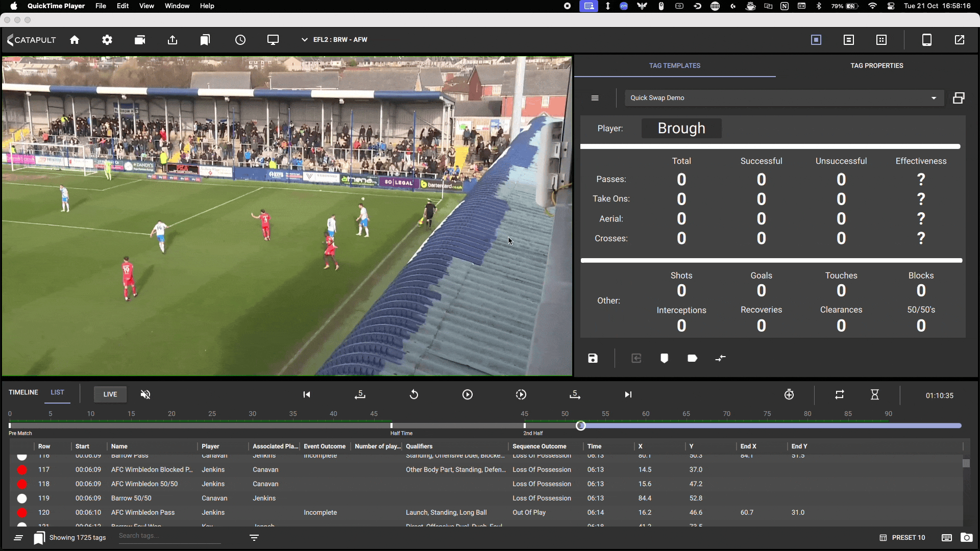The width and height of the screenshot is (980, 551).
Task: Select row 117 AFC Wimbledon Blocked Pass
Action: point(486,470)
